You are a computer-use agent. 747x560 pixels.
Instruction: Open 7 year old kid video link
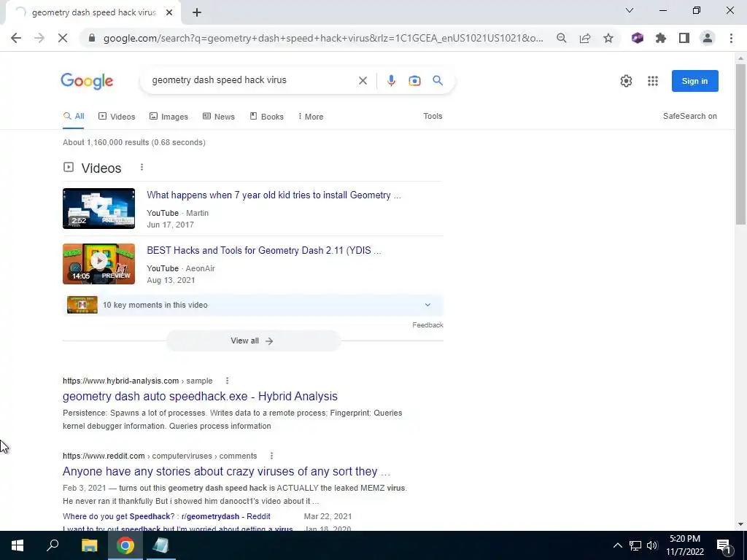[x=274, y=195]
